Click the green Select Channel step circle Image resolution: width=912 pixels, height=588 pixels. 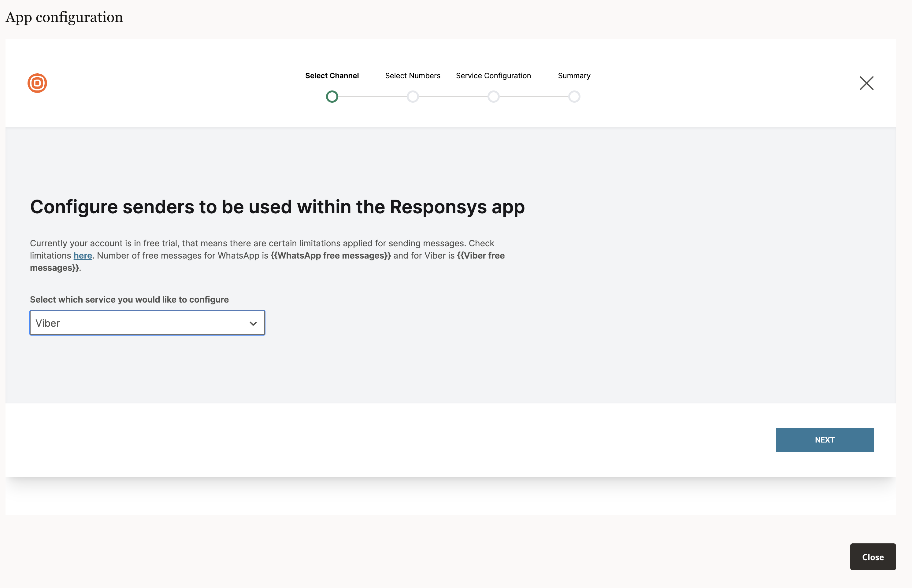332,97
